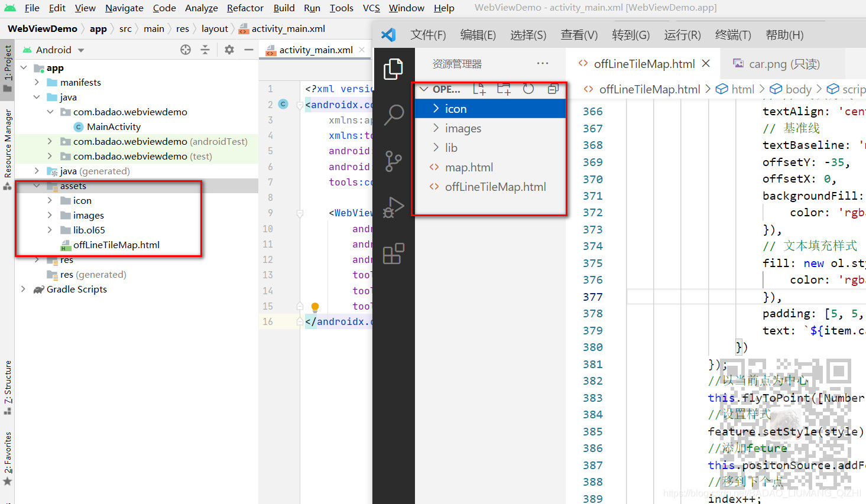Viewport: 866px width, 504px height.
Task: Refresh the Explorer file list
Action: pyautogui.click(x=528, y=89)
